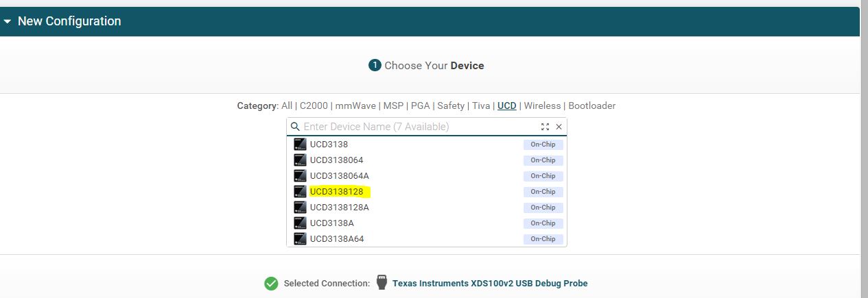Choose UCD3138128A from the device list
Image resolution: width=868 pixels, height=298 pixels.
(x=339, y=208)
